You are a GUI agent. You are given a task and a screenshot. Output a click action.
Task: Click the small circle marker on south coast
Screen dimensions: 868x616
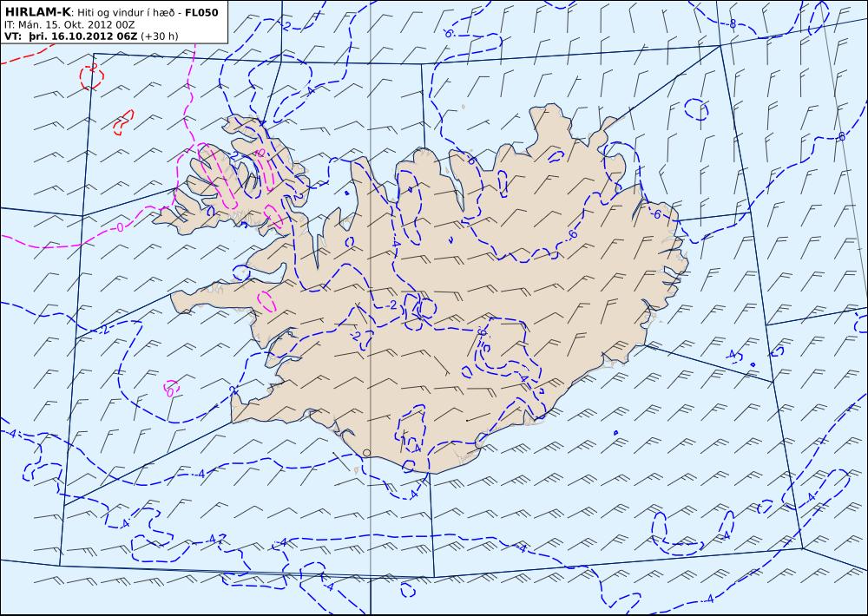[x=366, y=453]
